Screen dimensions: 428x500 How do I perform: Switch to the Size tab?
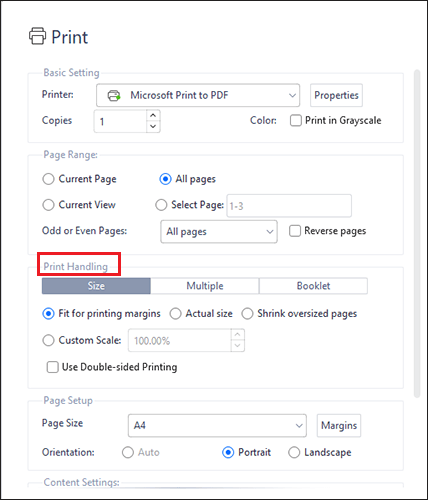pos(96,286)
